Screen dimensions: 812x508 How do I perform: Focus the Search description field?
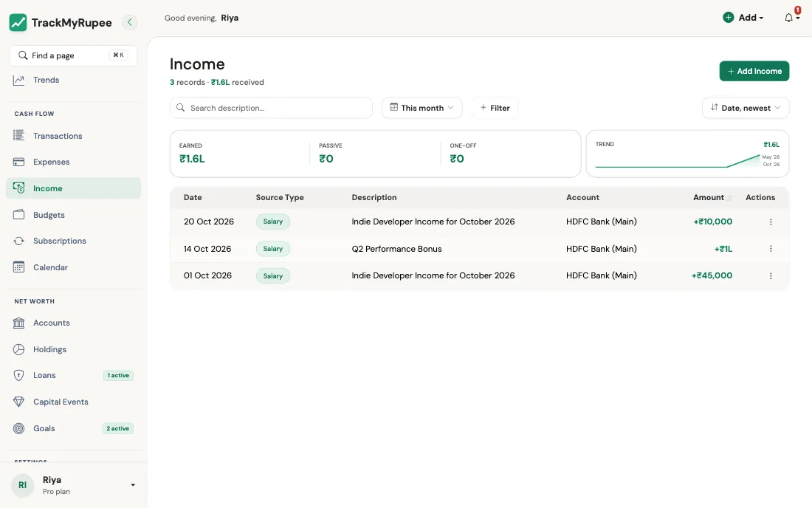[x=271, y=108]
